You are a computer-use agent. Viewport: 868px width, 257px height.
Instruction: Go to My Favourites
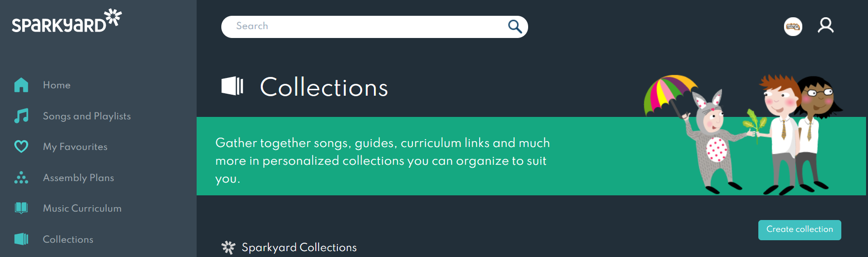pyautogui.click(x=75, y=147)
